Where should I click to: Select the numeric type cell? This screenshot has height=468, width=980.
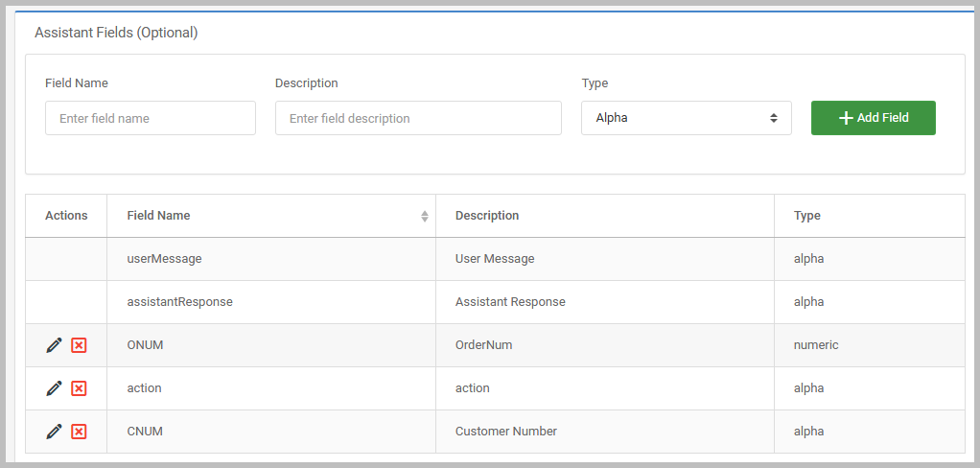click(816, 345)
